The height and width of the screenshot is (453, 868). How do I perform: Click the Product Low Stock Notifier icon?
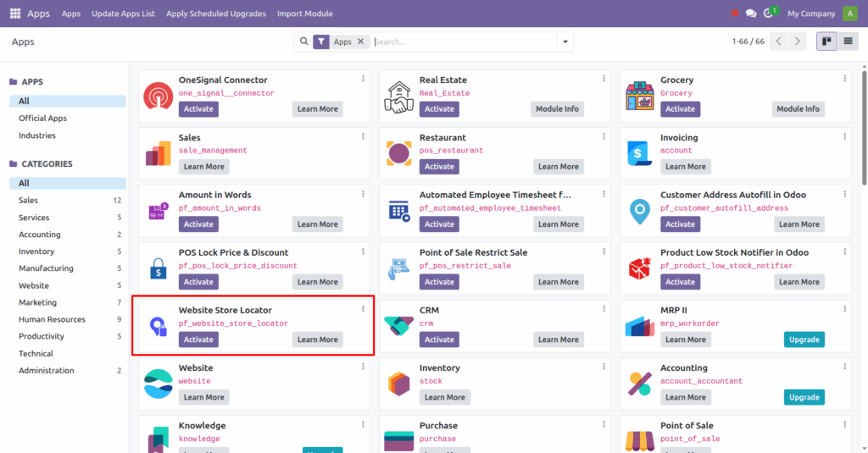640,268
